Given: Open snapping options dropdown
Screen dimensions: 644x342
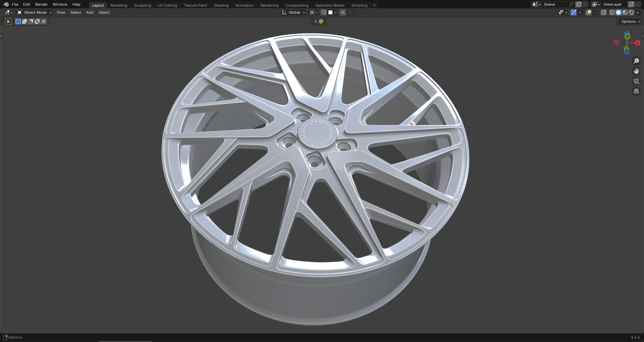Looking at the screenshot, I should point(333,12).
